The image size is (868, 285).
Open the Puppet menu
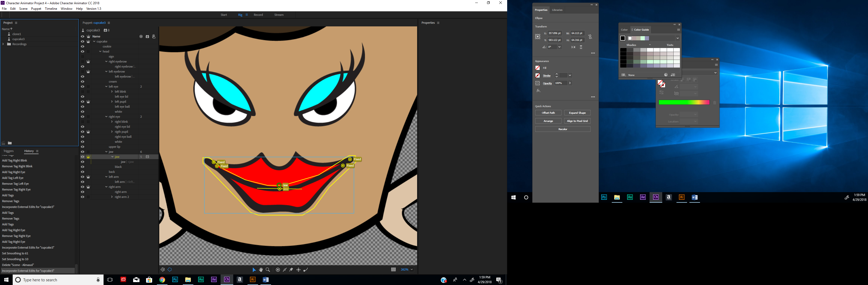point(36,8)
